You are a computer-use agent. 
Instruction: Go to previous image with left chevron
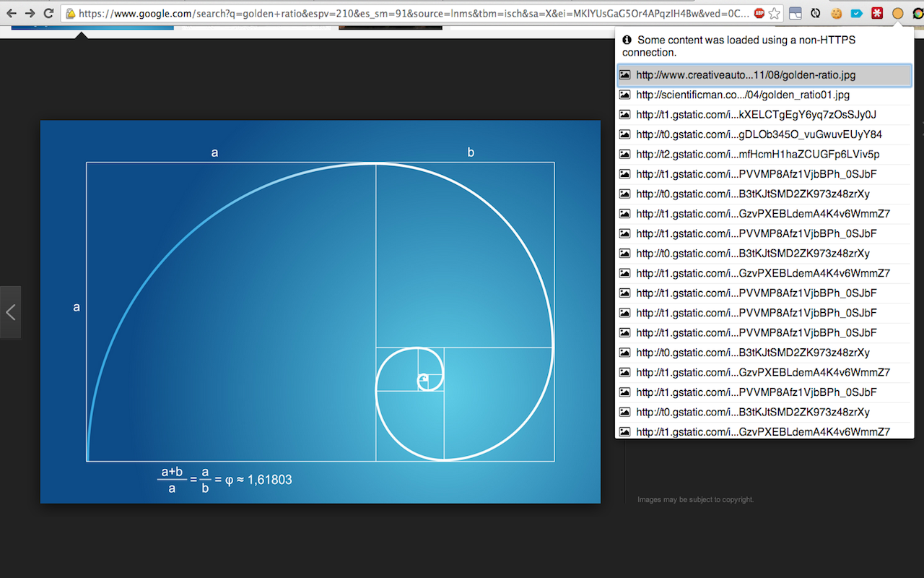(x=10, y=312)
